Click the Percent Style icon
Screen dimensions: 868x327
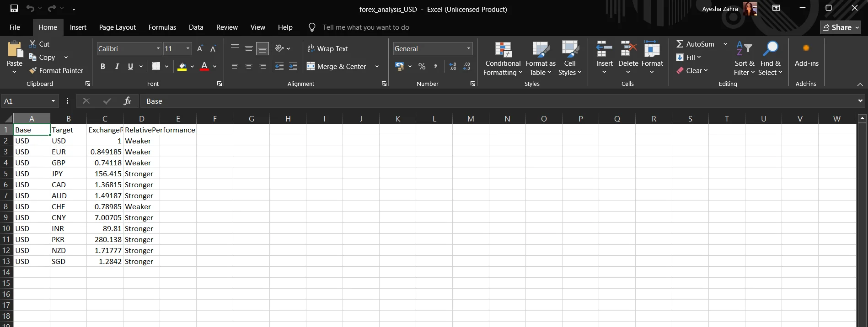click(x=422, y=67)
